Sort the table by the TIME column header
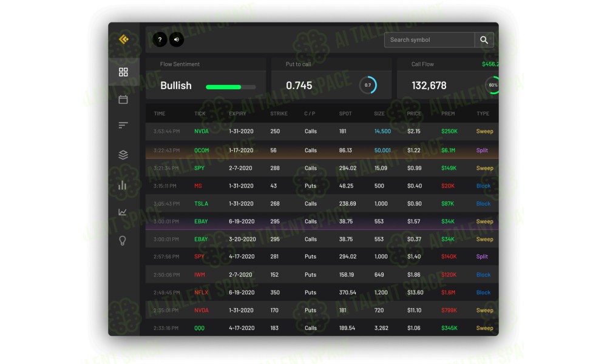This screenshot has width=607, height=364. pyautogui.click(x=160, y=113)
